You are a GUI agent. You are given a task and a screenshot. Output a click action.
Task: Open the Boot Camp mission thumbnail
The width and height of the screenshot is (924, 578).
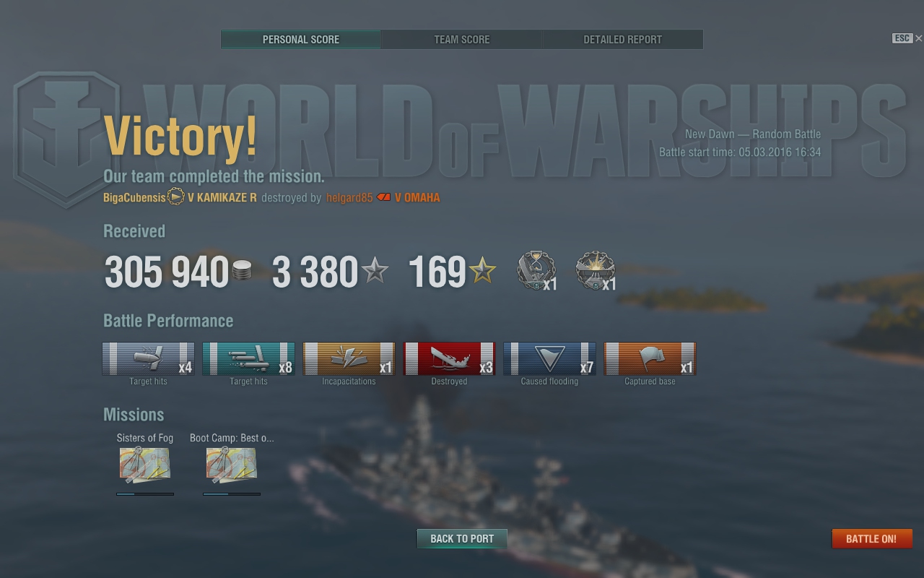coord(232,465)
